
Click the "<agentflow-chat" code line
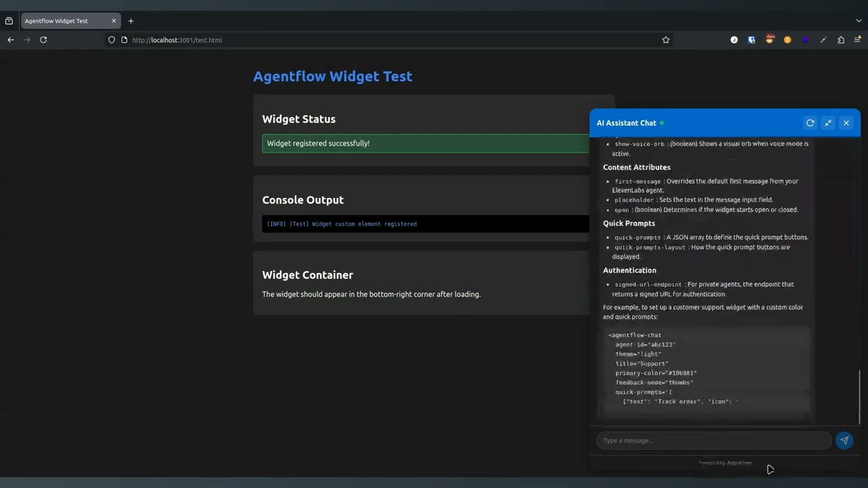click(635, 335)
